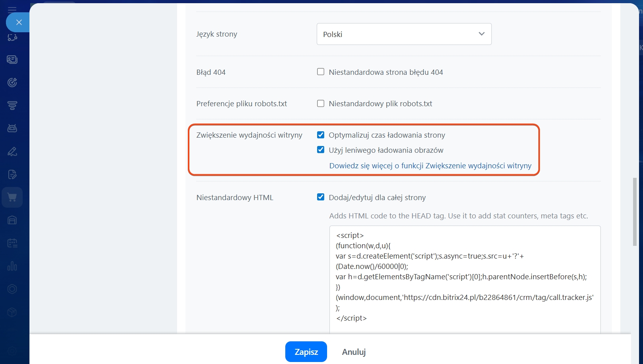
Task: Enable Niestandardowa strona błędu 404 checkbox
Action: point(321,72)
